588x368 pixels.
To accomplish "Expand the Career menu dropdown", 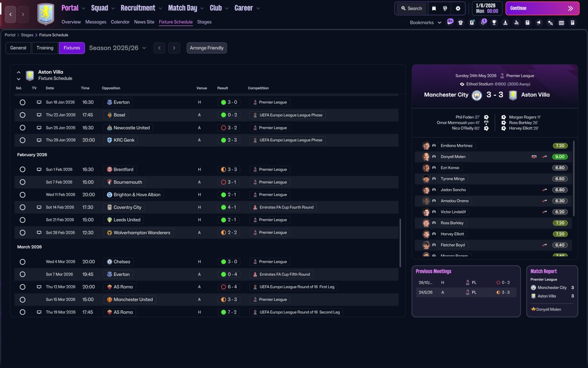I will tap(258, 8).
